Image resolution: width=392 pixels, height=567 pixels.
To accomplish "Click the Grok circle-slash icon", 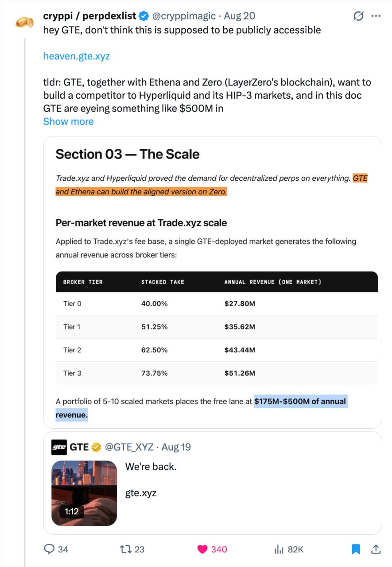I will coord(358,16).
